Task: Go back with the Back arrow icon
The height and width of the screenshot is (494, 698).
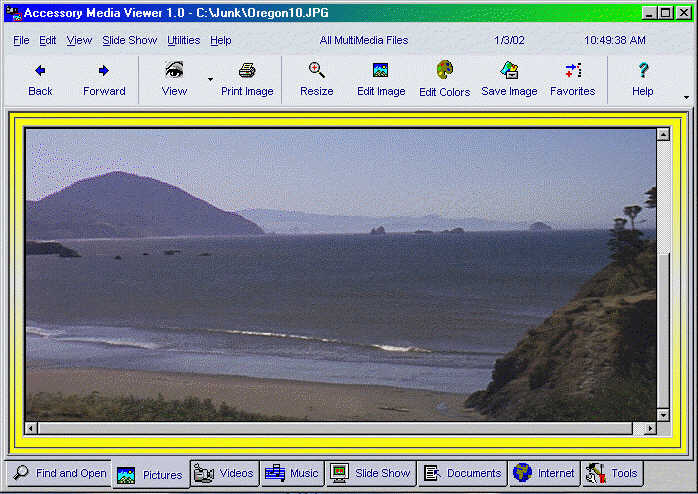Action: pos(40,70)
